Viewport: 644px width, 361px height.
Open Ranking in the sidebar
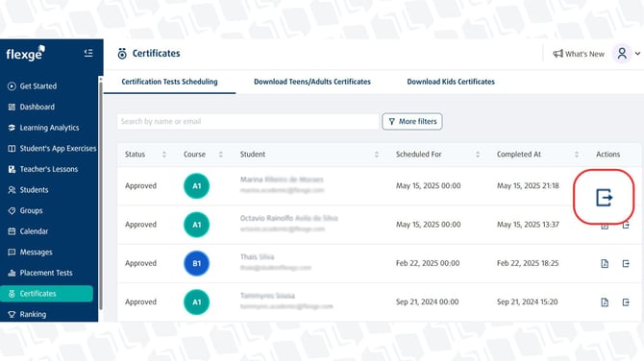[27, 314]
